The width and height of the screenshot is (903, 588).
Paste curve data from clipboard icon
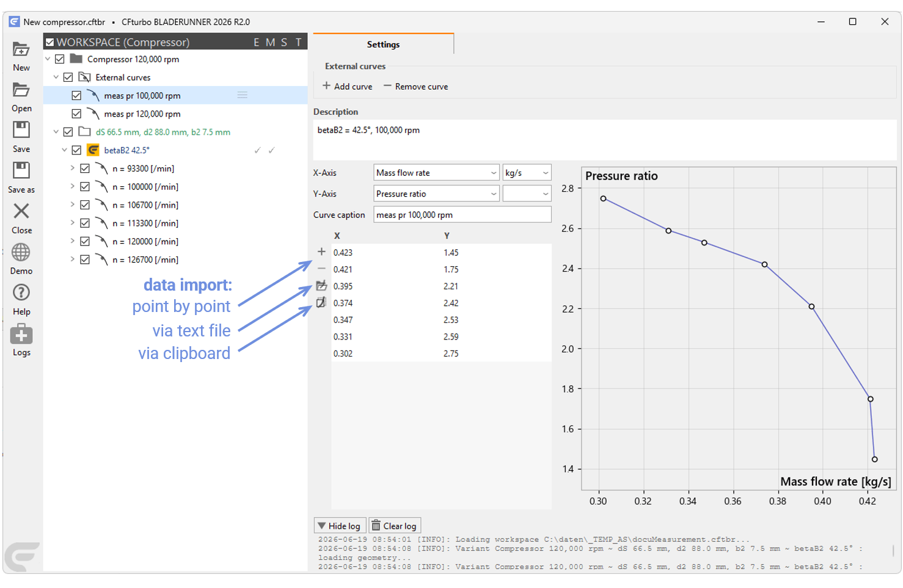pos(321,302)
